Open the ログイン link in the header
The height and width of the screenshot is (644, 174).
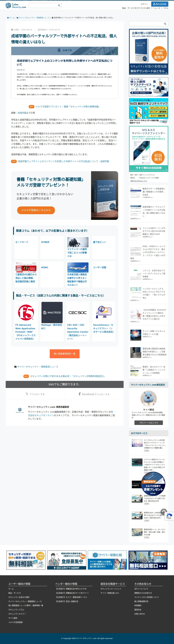click(144, 4)
